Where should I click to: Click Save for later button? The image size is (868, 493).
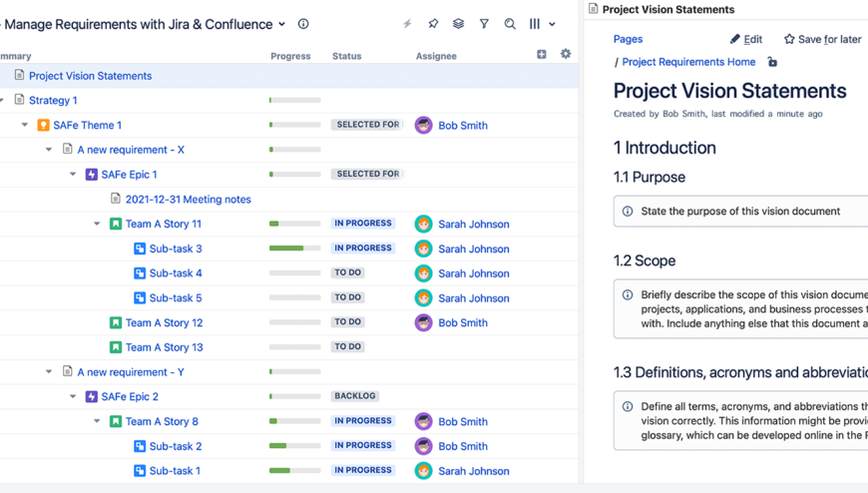tap(822, 39)
